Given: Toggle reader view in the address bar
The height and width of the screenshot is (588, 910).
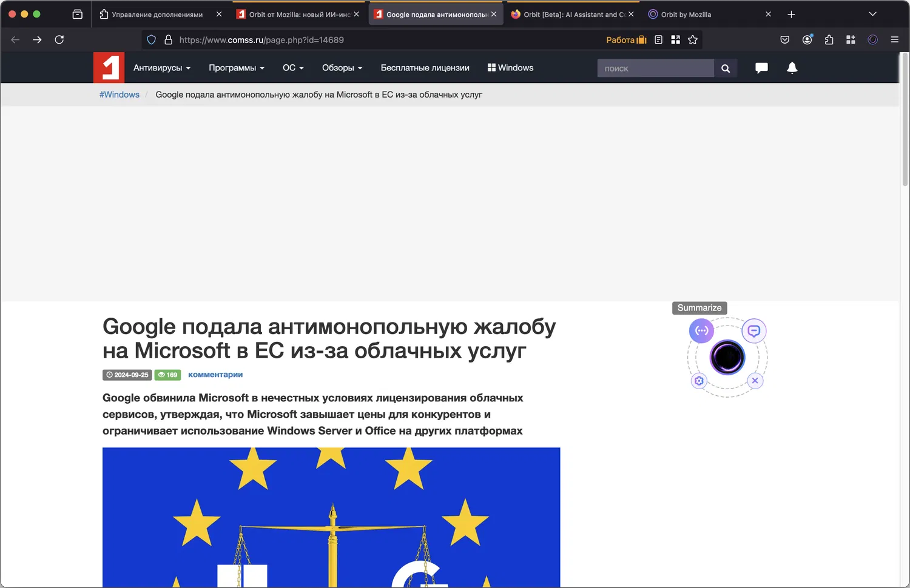Looking at the screenshot, I should (658, 40).
